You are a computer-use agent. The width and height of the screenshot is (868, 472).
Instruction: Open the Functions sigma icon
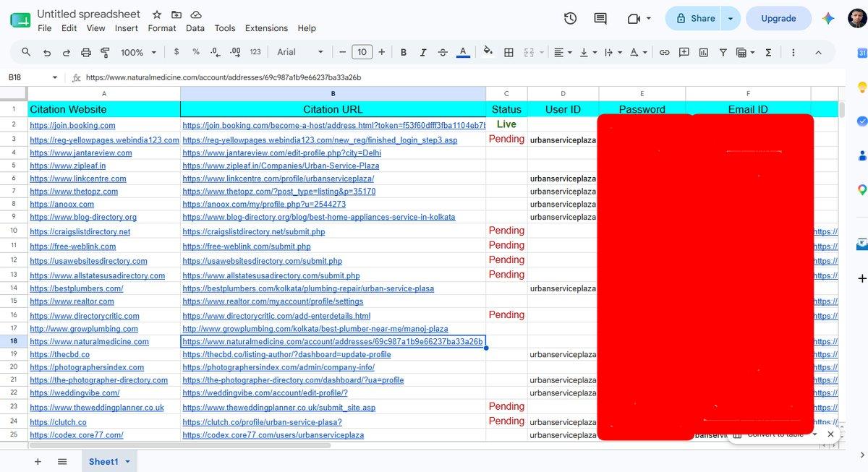point(768,52)
